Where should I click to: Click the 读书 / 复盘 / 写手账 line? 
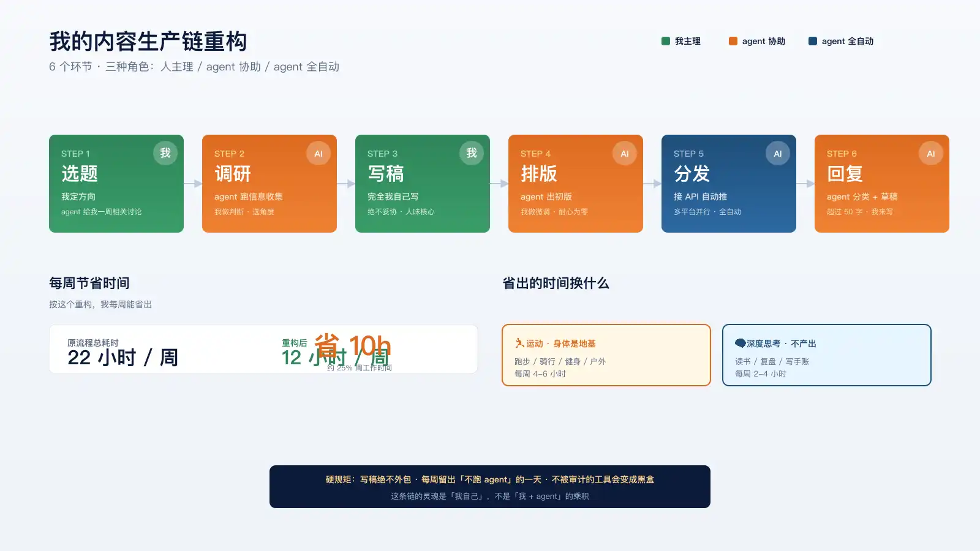(772, 361)
